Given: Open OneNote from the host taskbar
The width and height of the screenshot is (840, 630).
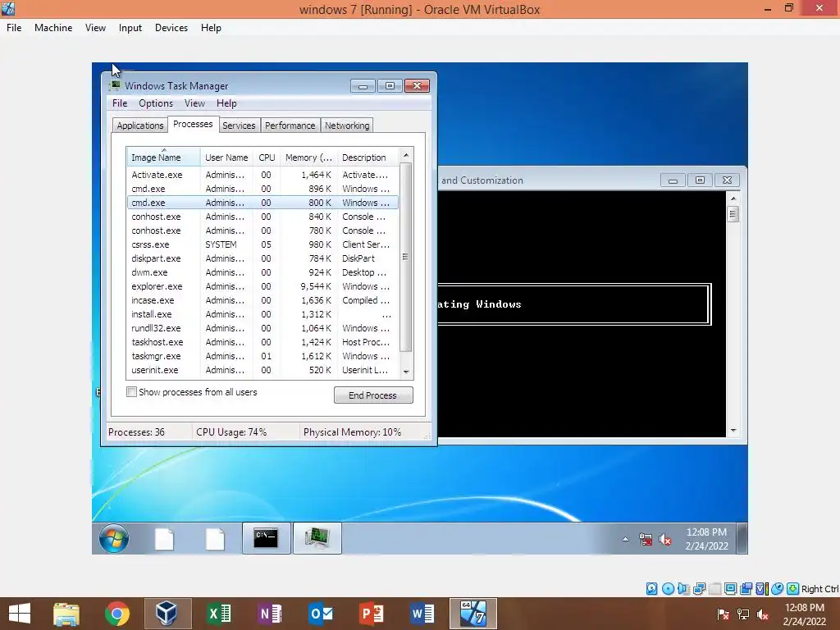Looking at the screenshot, I should (269, 614).
